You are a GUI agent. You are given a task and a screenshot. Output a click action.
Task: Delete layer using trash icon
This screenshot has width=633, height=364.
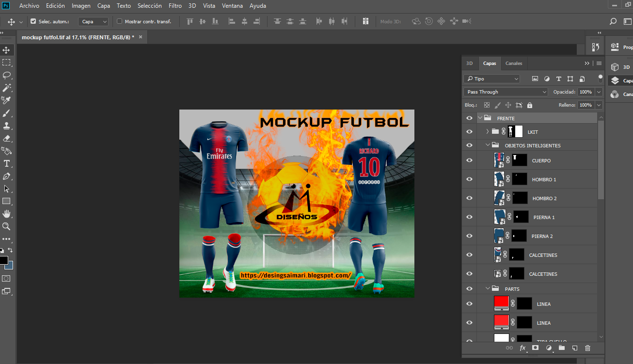tap(587, 348)
